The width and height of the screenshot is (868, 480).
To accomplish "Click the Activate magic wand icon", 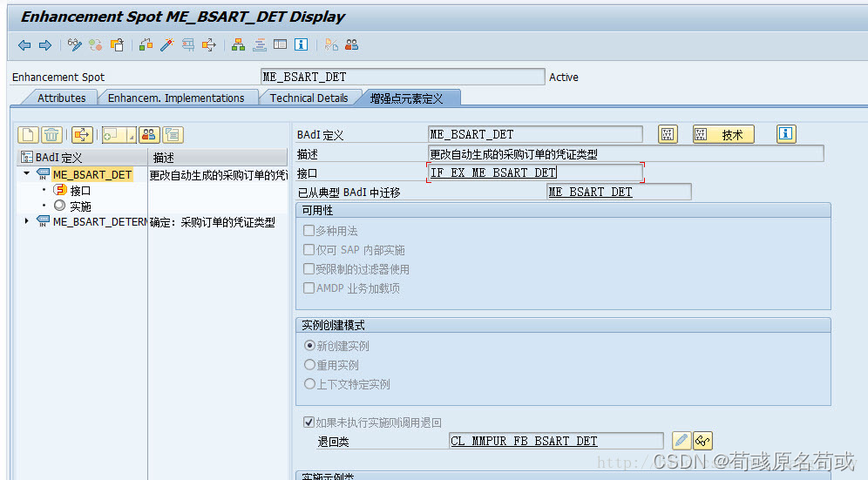I will click(167, 44).
